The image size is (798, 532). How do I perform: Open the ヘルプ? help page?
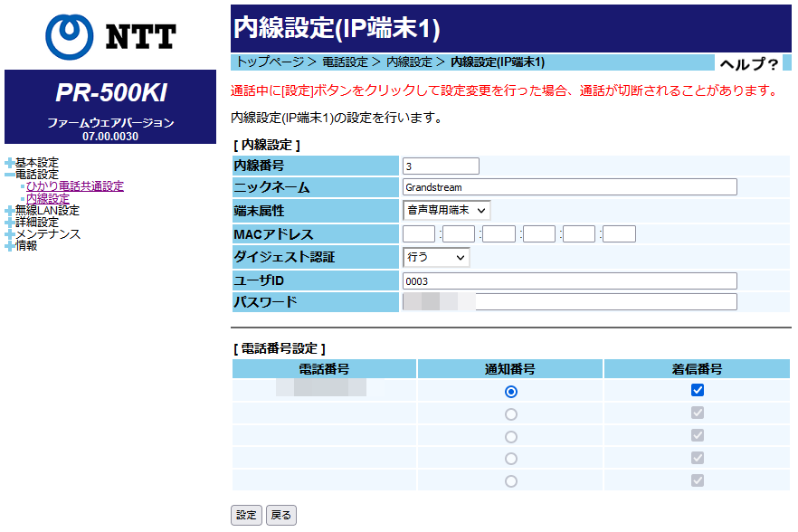coord(748,63)
